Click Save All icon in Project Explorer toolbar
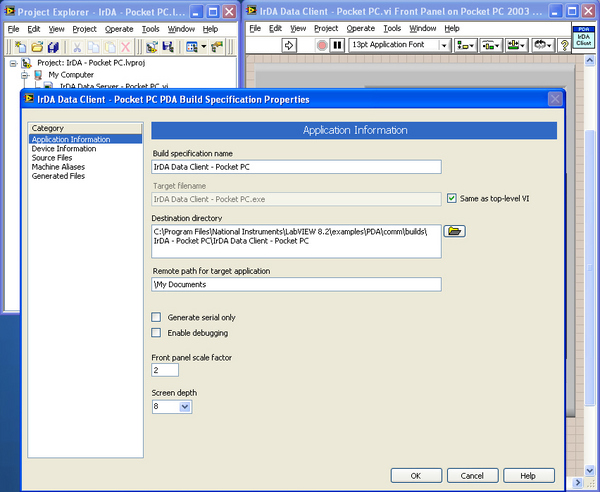The width and height of the screenshot is (600, 492). tap(53, 47)
